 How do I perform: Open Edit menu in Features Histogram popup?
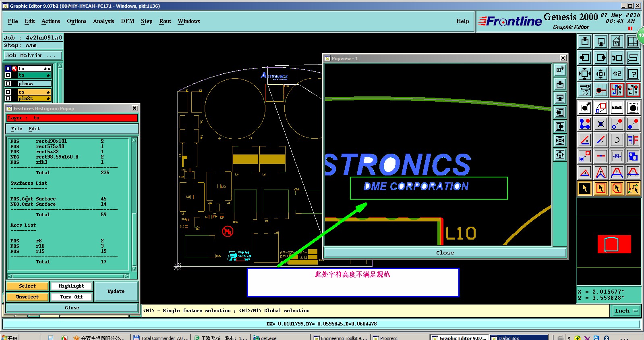coord(34,129)
